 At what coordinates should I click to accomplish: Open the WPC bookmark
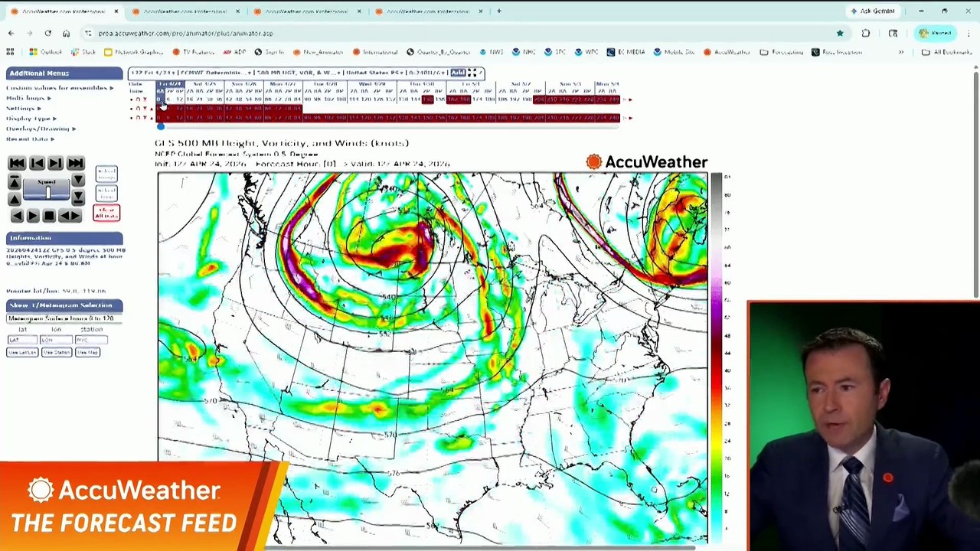pyautogui.click(x=586, y=52)
